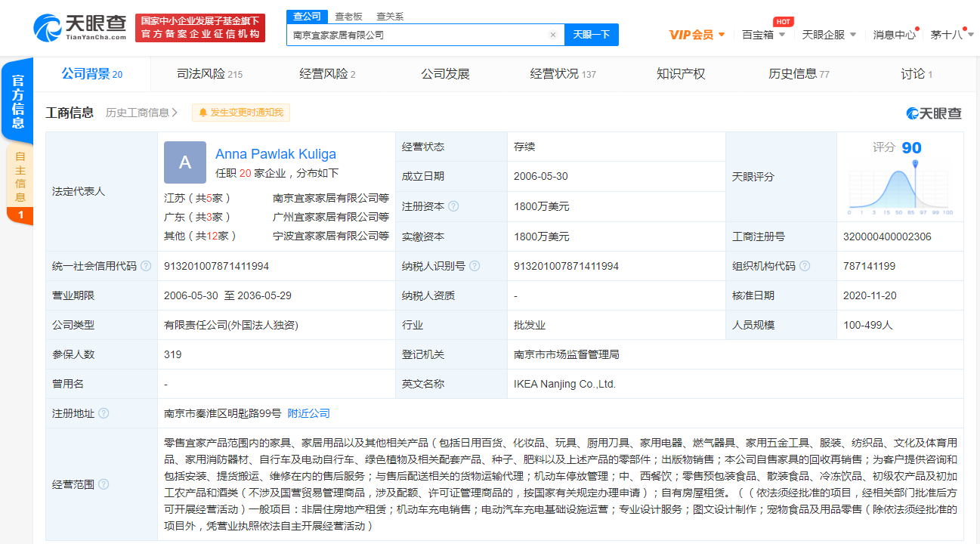The image size is (980, 544).
Task: Click the address 南京市秦淮区明匙路99号
Action: tap(222, 413)
